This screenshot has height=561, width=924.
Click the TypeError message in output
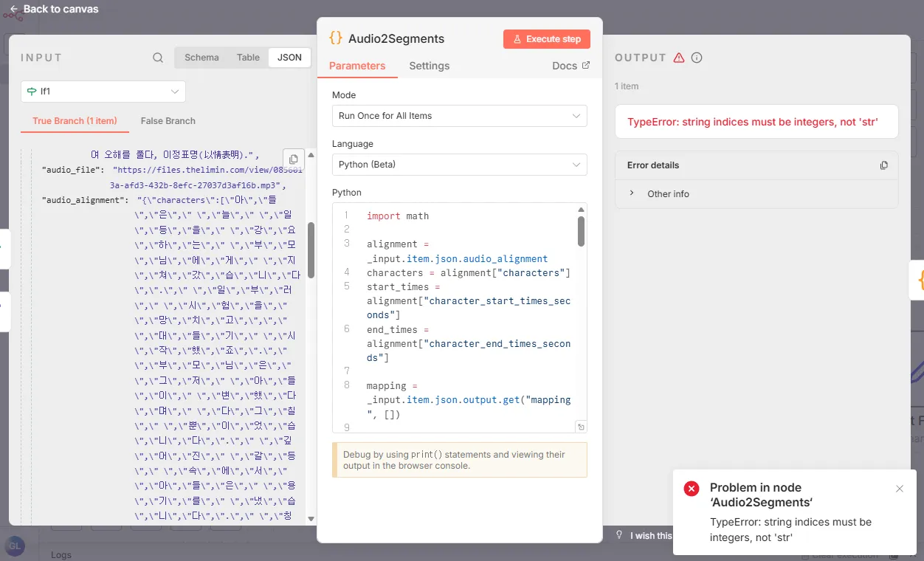coord(753,122)
